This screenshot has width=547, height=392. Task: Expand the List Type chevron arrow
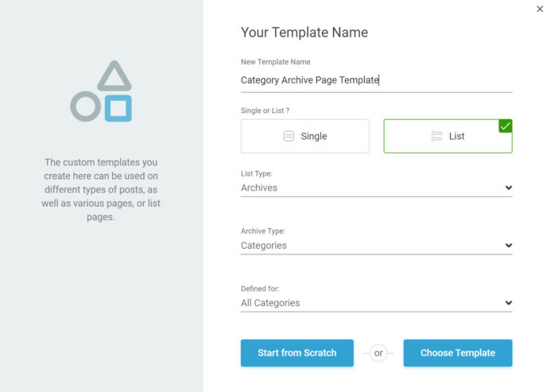[509, 188]
